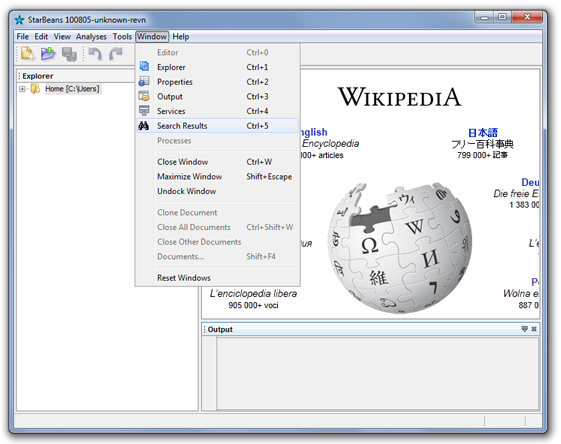
Task: Click the 905 000+ voci text
Action: pos(253,305)
